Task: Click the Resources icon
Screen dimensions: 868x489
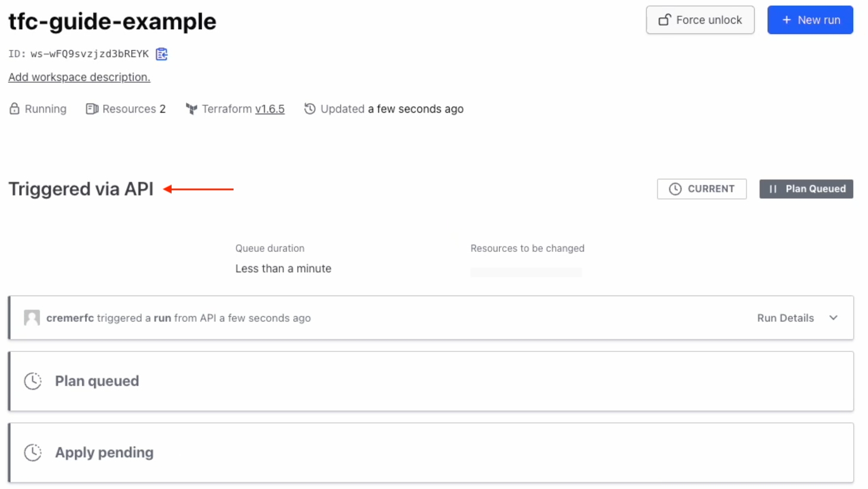Action: [x=92, y=109]
